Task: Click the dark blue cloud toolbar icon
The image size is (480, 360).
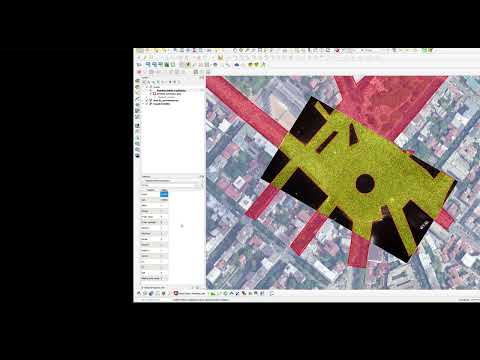Action: point(237,65)
